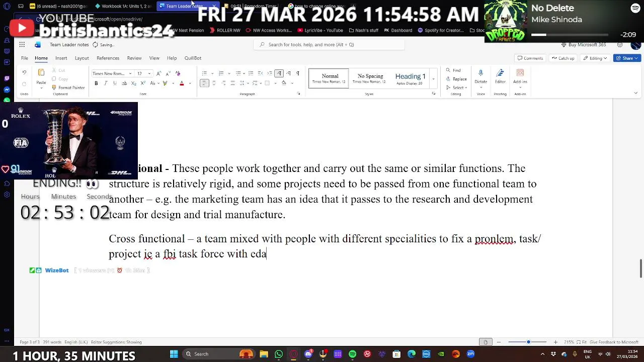Apply the No Spacing style

(x=370, y=78)
